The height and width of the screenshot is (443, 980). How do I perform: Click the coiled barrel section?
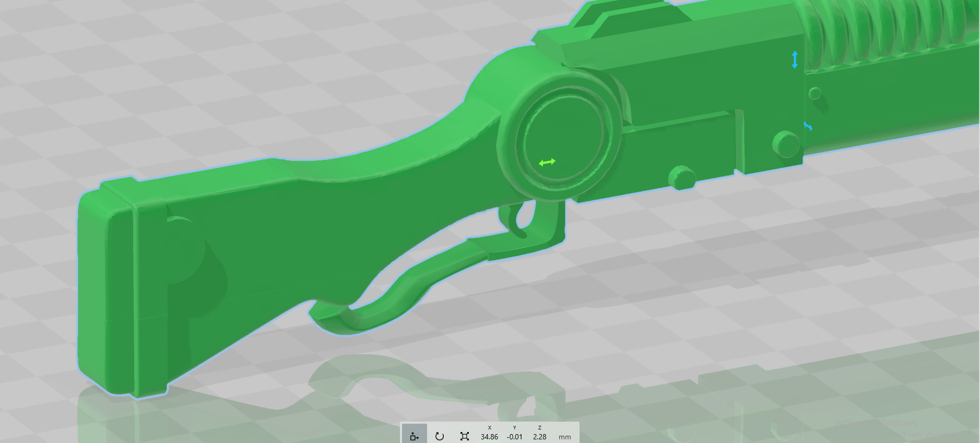[888, 31]
